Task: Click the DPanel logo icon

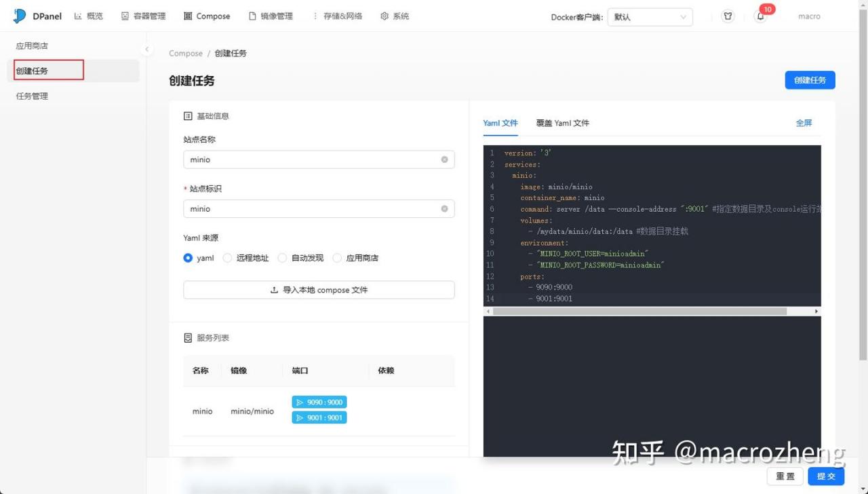Action: [19, 16]
